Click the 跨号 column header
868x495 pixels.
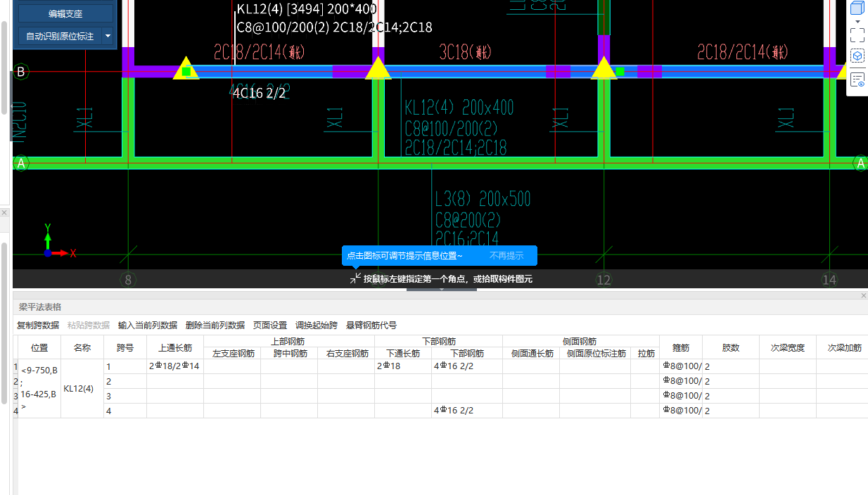[x=125, y=347]
